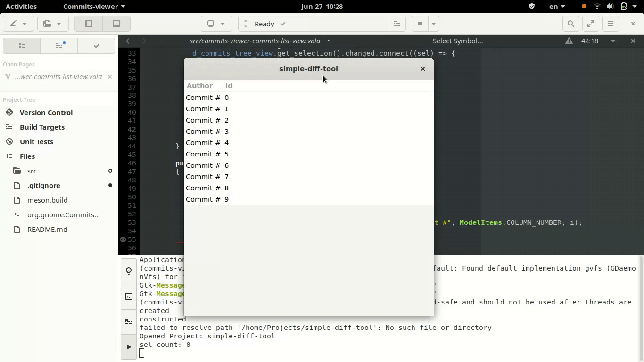This screenshot has width=644, height=362.
Task: Stop the running application
Action: 420,24
